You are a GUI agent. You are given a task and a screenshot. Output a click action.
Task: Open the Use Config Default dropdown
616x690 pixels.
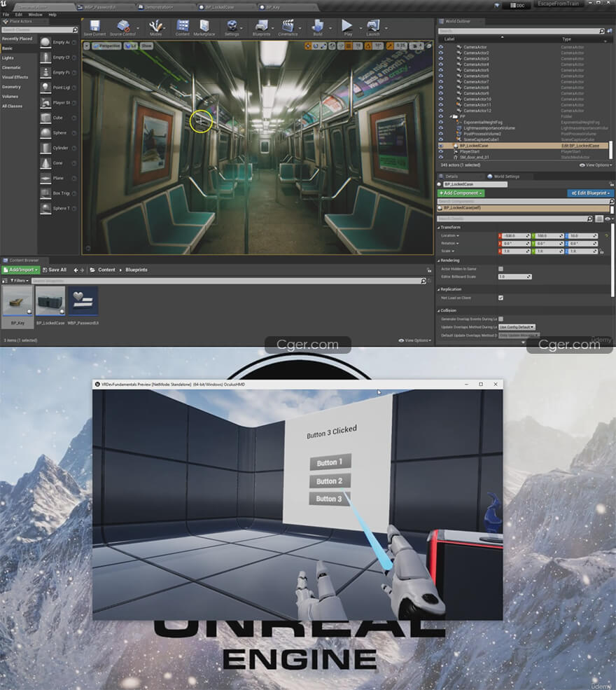pos(517,327)
